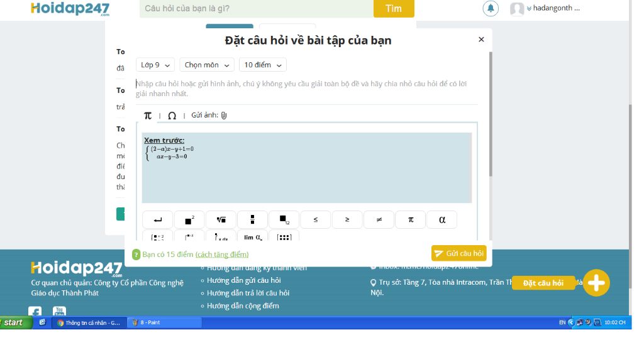
Task: Click Đặt câu hỏi yellow button
Action: point(543,283)
